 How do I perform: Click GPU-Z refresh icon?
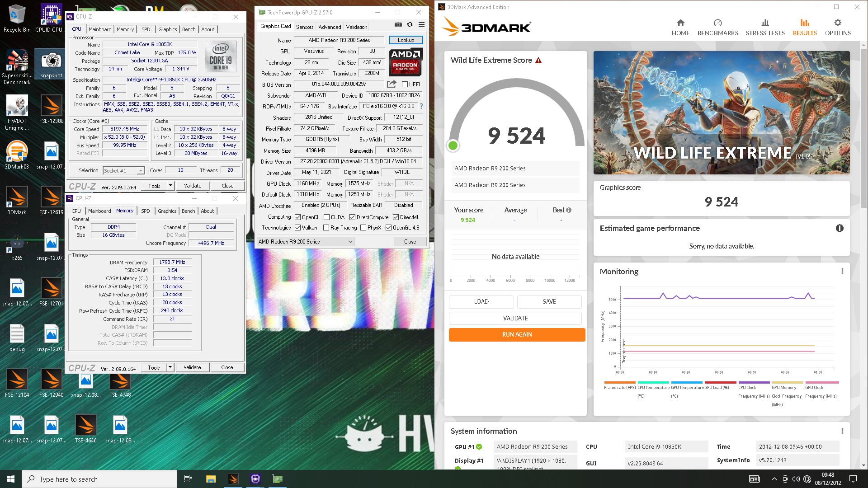(410, 25)
